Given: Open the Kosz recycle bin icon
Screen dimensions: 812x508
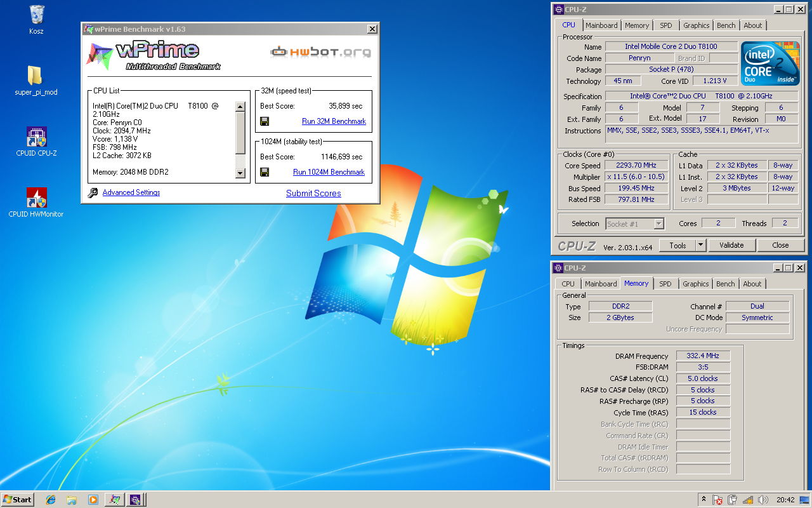Looking at the screenshot, I should 36,14.
